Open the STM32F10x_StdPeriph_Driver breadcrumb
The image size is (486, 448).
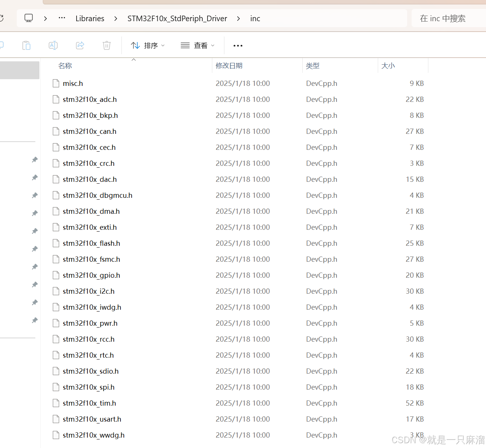[x=177, y=19]
